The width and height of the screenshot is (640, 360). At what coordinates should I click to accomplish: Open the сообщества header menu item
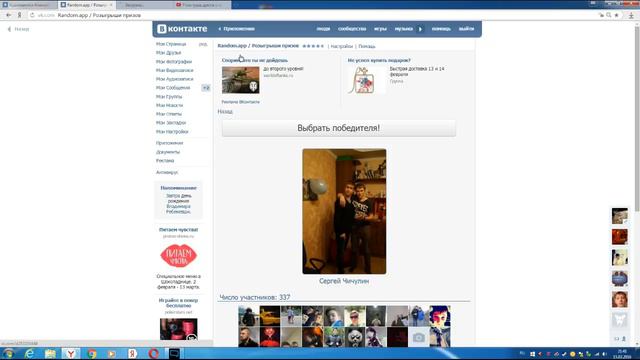click(352, 29)
